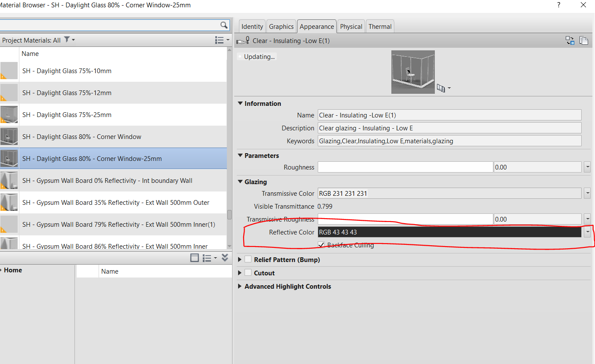Enable the Relief Pattern (Bump) checkbox

248,259
